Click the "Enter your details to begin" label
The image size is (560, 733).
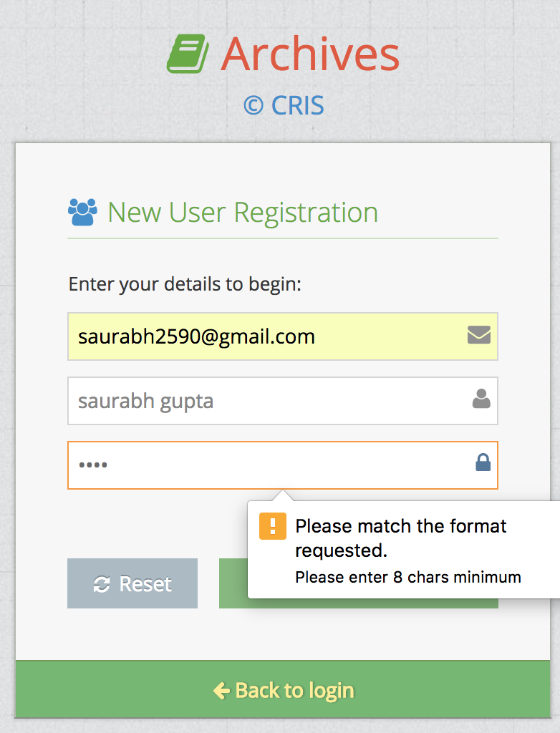pyautogui.click(x=185, y=284)
